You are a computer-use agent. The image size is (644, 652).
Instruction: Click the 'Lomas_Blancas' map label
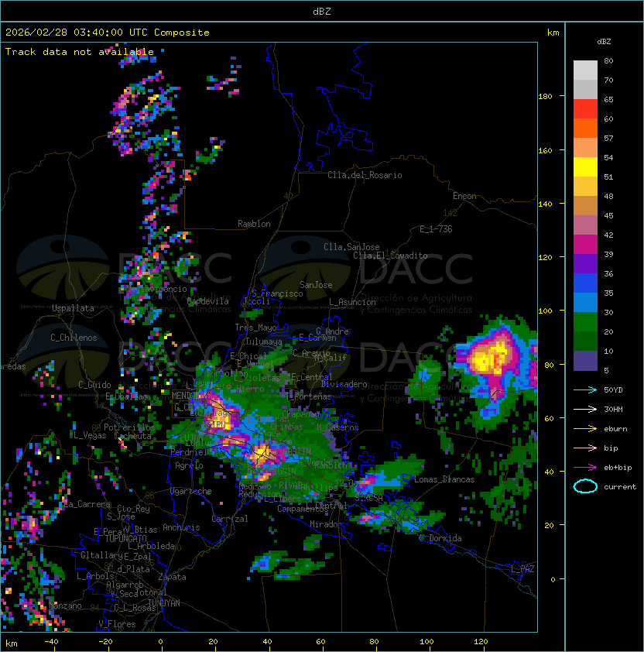click(444, 479)
